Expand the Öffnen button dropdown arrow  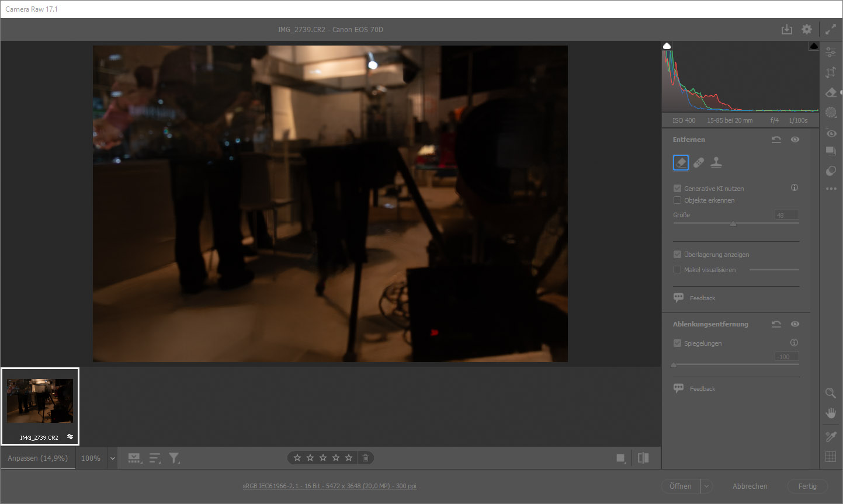[706, 486]
